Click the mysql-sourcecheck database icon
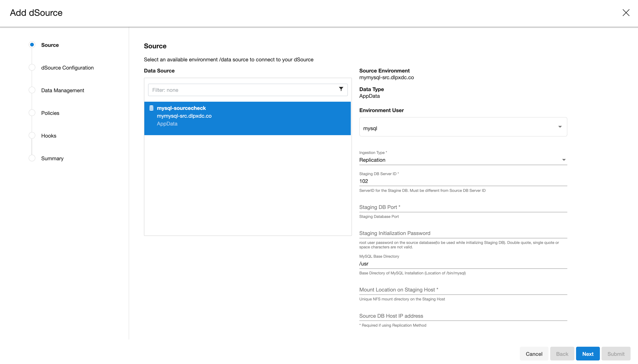 (x=151, y=108)
